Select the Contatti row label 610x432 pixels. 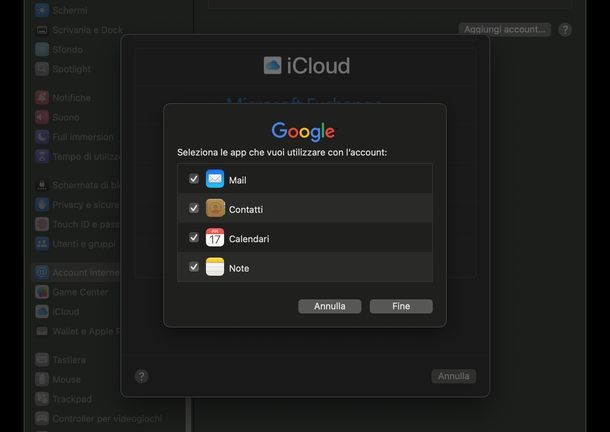[246, 209]
